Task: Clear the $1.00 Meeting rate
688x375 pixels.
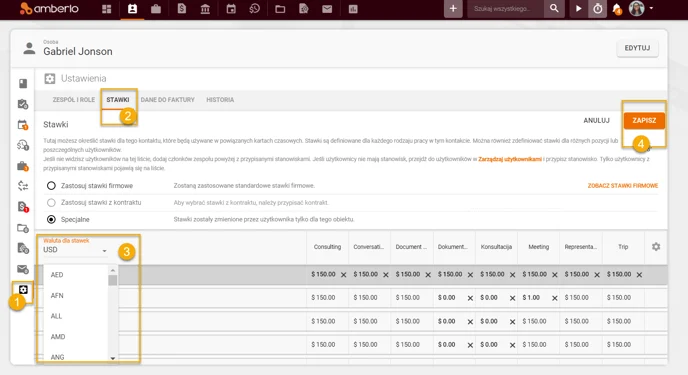Action: pyautogui.click(x=555, y=298)
